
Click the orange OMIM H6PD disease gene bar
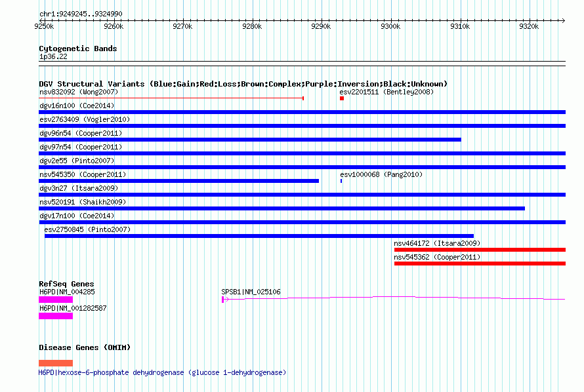pyautogui.click(x=56, y=363)
